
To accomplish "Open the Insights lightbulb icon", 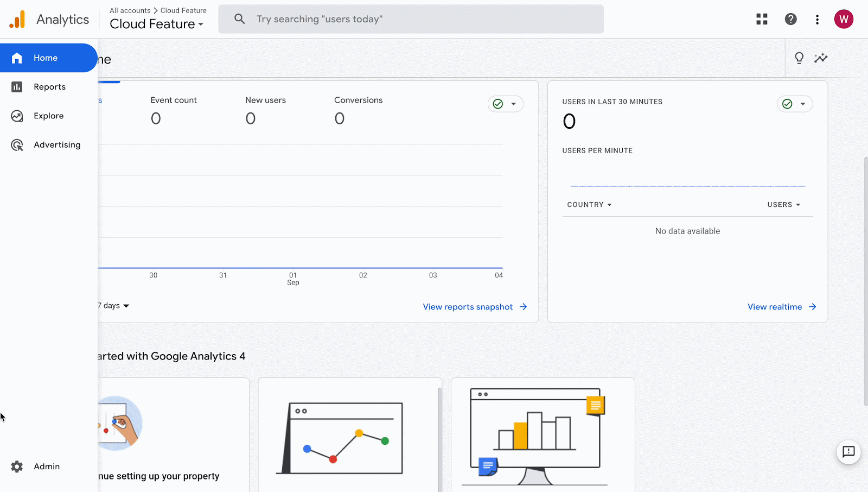I will click(799, 58).
